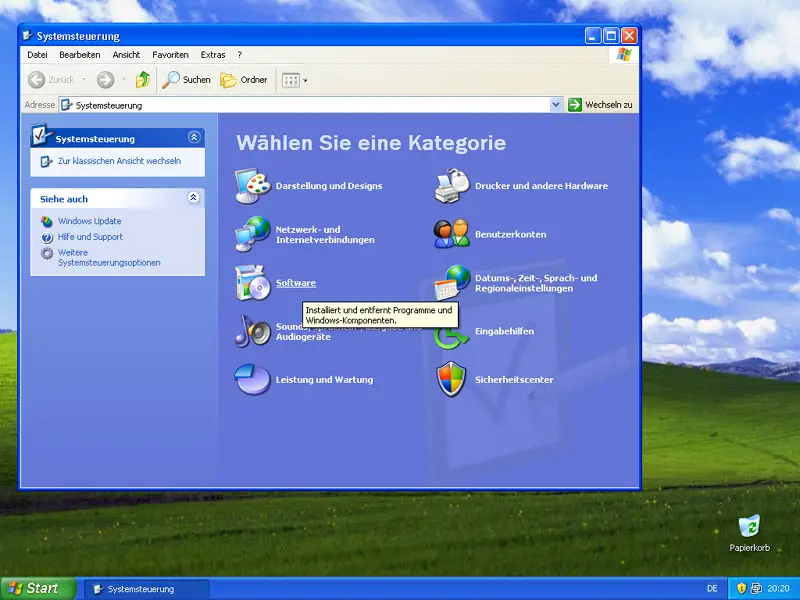
Task: Open the Benutzerkonten people icon
Action: (452, 234)
